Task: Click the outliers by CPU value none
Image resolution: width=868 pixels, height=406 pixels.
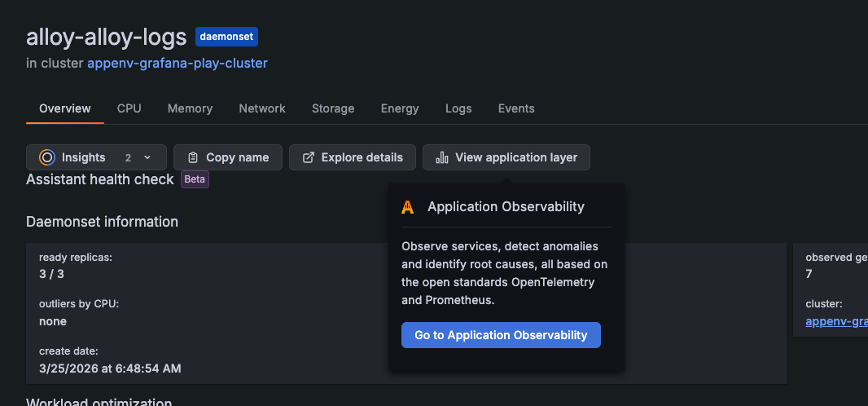Action: click(53, 321)
